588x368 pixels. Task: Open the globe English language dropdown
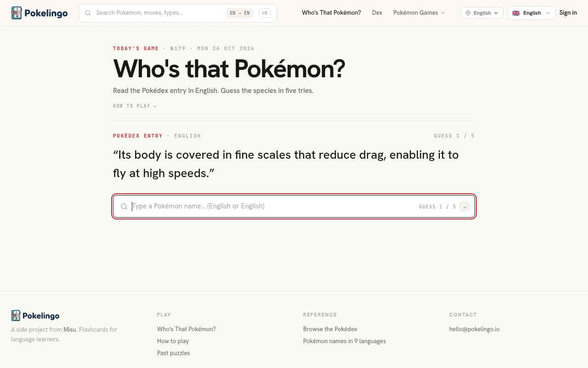click(482, 13)
